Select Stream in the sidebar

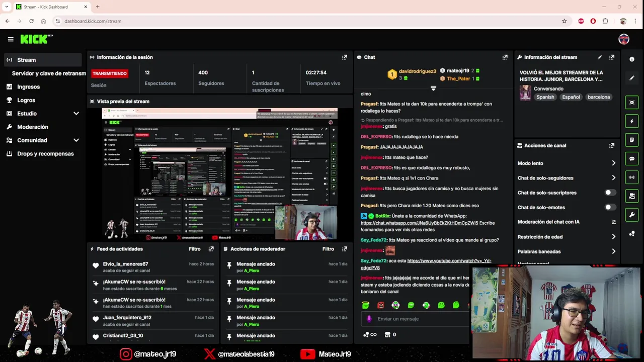43,60
